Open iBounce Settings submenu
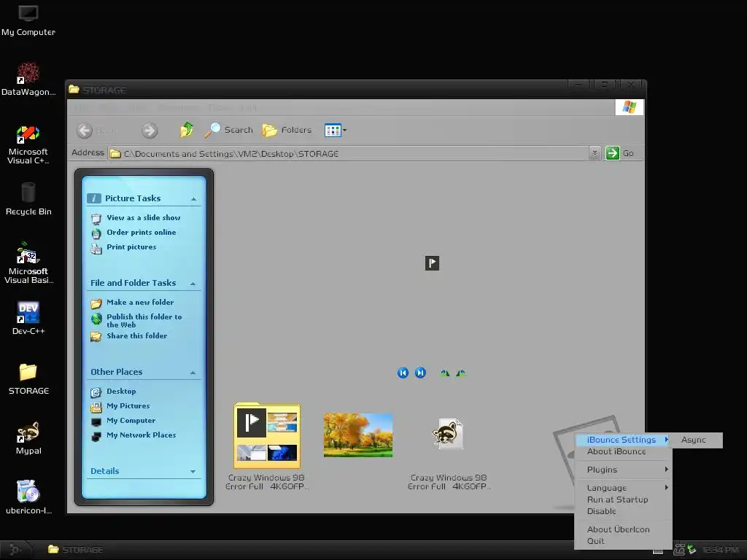 point(623,440)
